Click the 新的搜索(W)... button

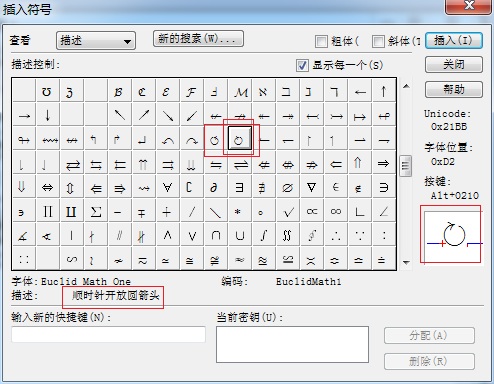click(x=198, y=39)
